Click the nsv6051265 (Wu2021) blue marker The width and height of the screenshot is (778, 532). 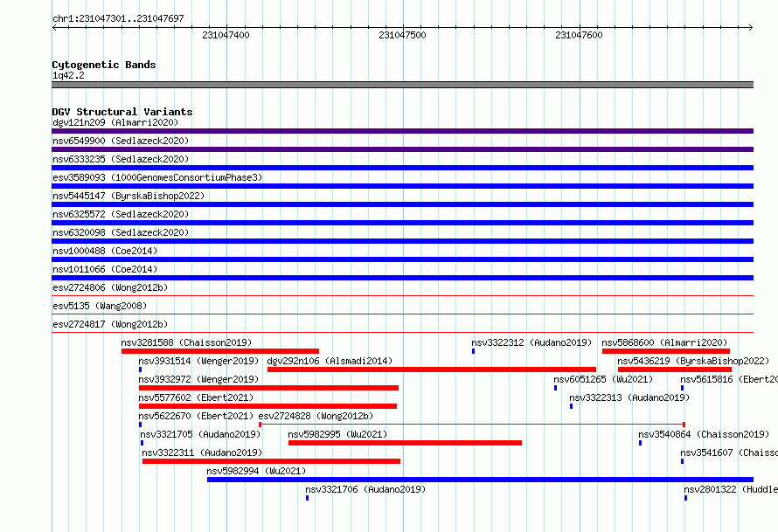click(556, 388)
